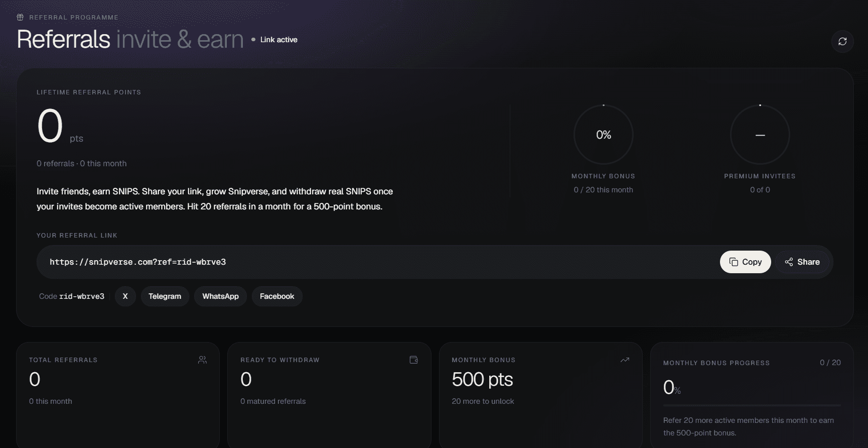Click the trend arrow icon in Monthly Bonus card

coord(625,360)
